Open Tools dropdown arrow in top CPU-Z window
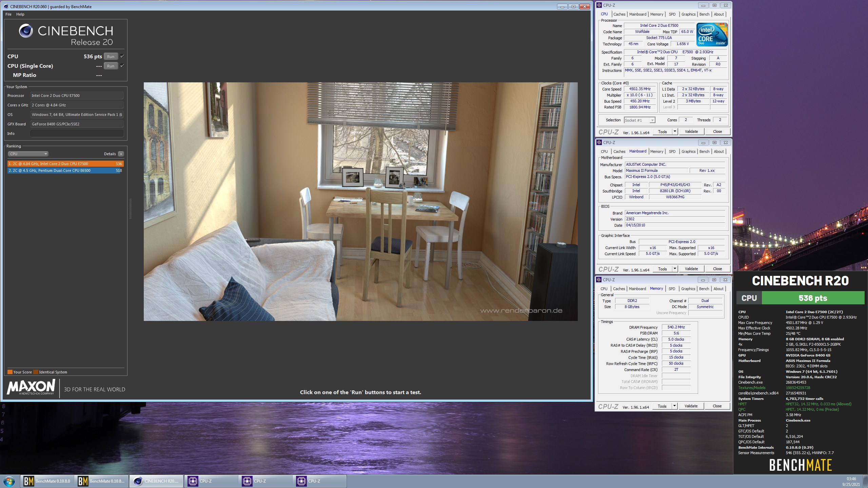Image resolution: width=868 pixels, height=488 pixels. coord(675,131)
